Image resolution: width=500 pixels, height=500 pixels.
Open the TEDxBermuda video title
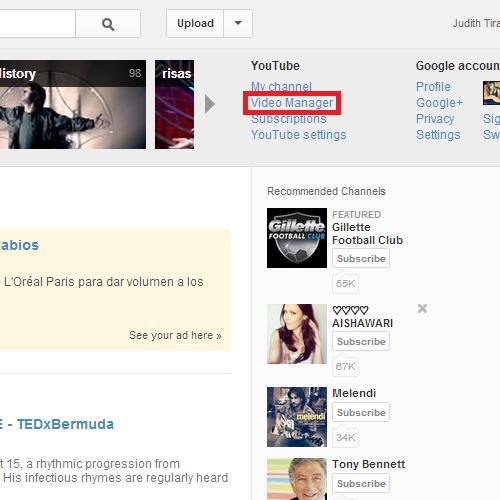pyautogui.click(x=57, y=424)
